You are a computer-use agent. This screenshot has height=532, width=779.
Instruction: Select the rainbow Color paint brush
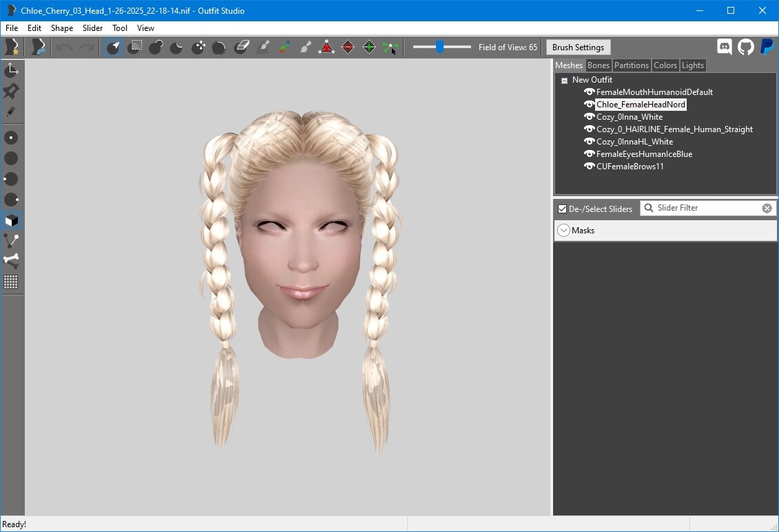284,47
